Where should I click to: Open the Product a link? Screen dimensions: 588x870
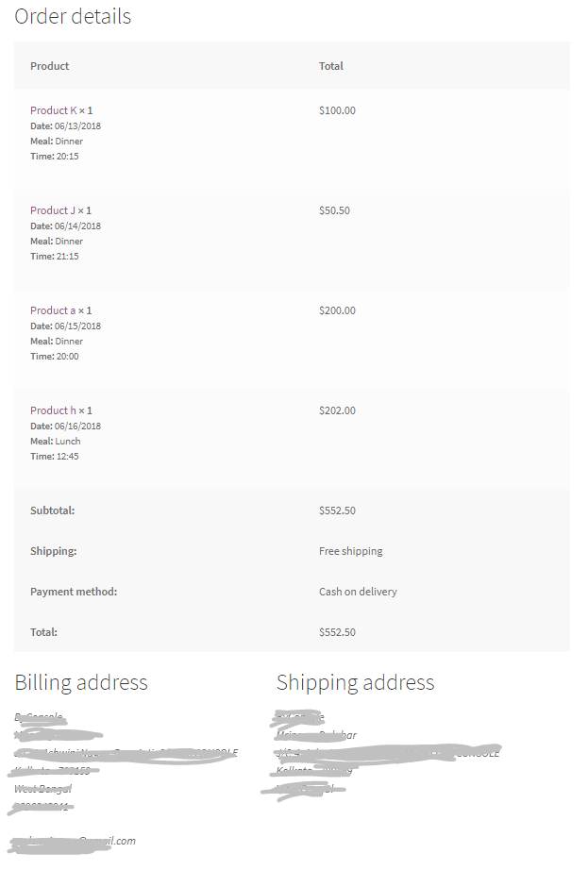point(53,310)
